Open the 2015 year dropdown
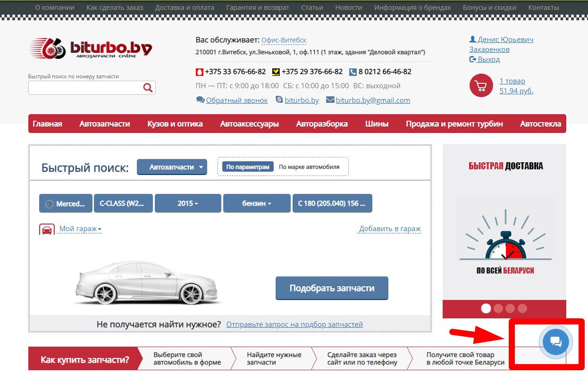Screen dimensions: 588x374 [x=188, y=204]
